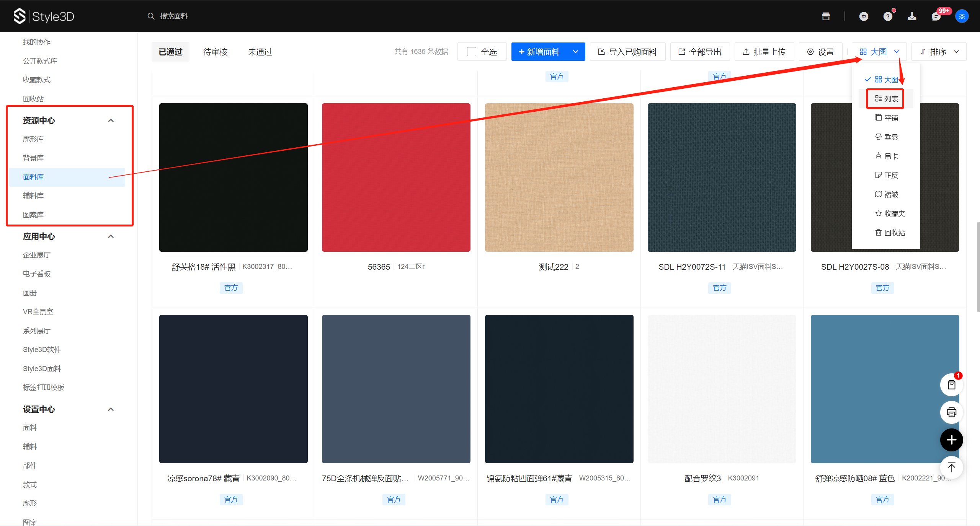
Task: Click the shopping bag floating icon
Action: (951, 385)
